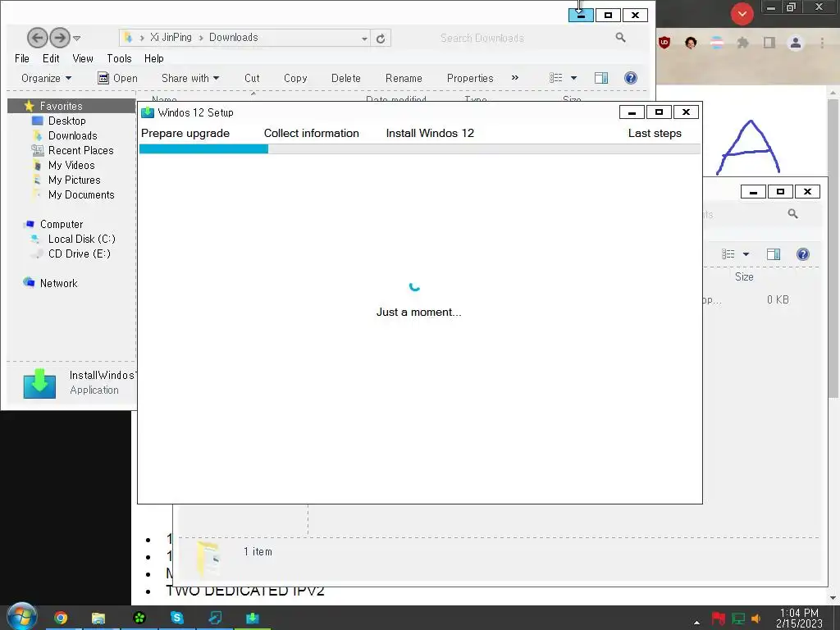The width and height of the screenshot is (840, 630).
Task: Click Open in the explorer toolbar
Action: [118, 78]
